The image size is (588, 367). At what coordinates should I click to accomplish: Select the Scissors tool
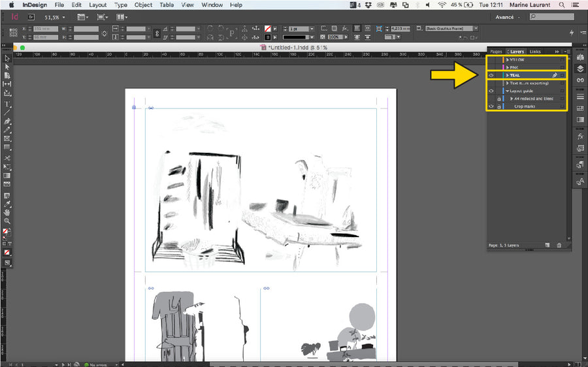7,158
